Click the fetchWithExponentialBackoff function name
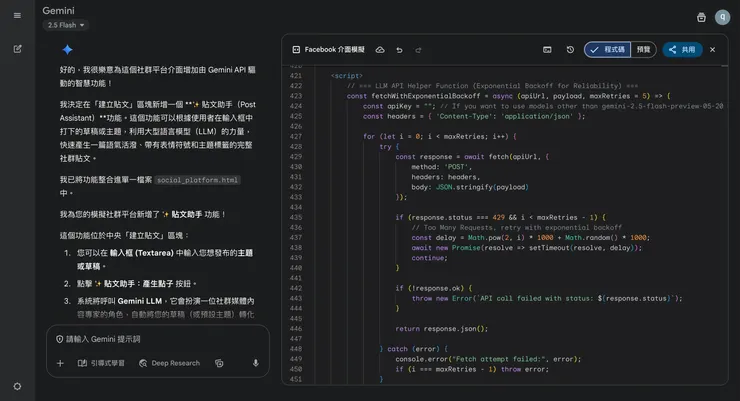 tap(426, 96)
